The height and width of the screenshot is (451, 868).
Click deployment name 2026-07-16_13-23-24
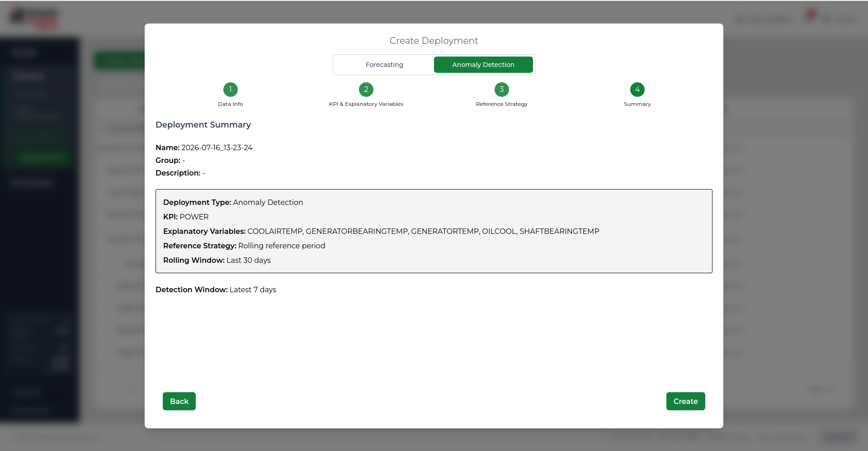(x=217, y=147)
